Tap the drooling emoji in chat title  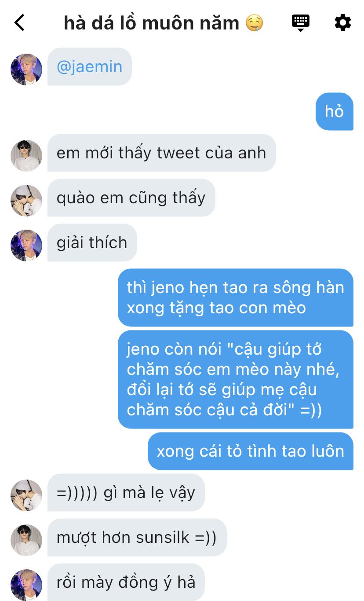coord(254,23)
